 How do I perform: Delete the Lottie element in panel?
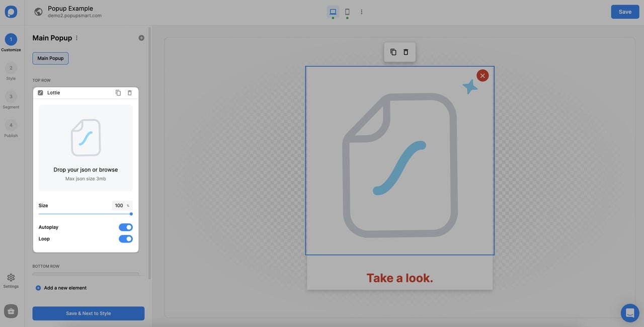(130, 93)
